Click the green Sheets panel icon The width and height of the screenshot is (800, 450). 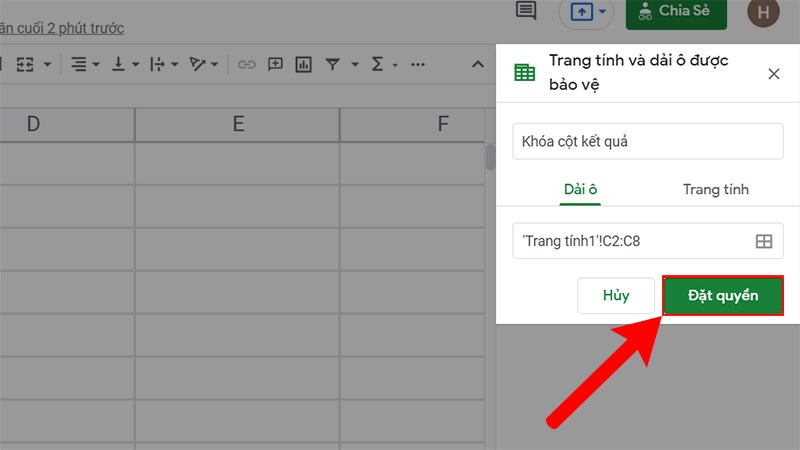[524, 72]
